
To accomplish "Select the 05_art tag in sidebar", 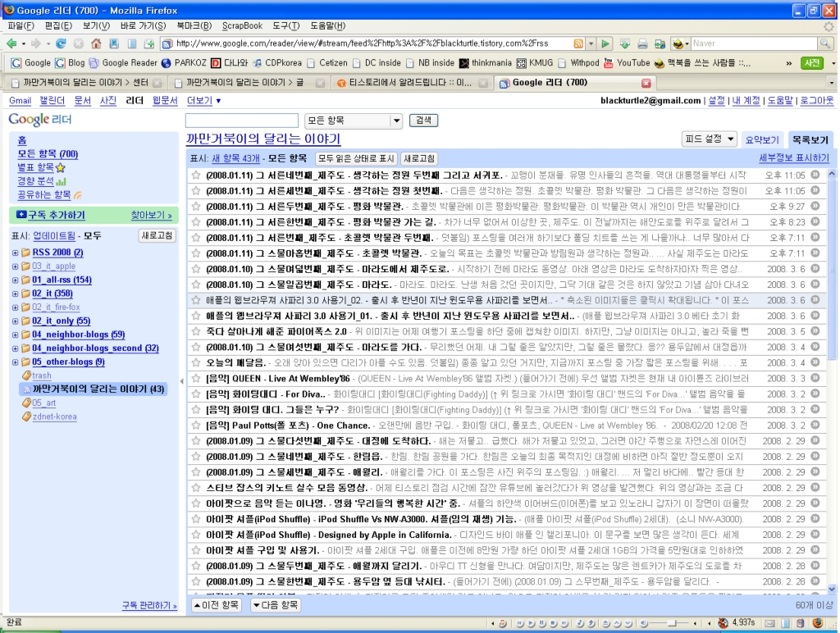I will point(44,403).
